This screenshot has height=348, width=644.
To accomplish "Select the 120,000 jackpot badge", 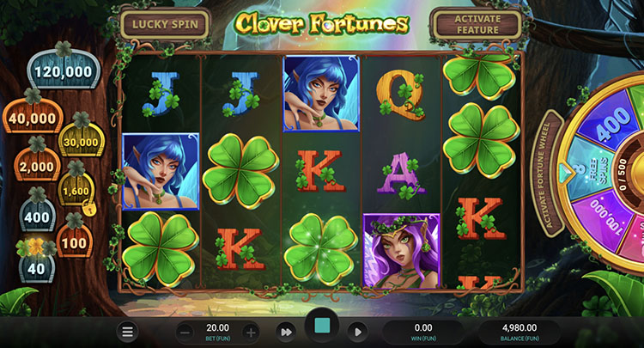I will 64,70.
